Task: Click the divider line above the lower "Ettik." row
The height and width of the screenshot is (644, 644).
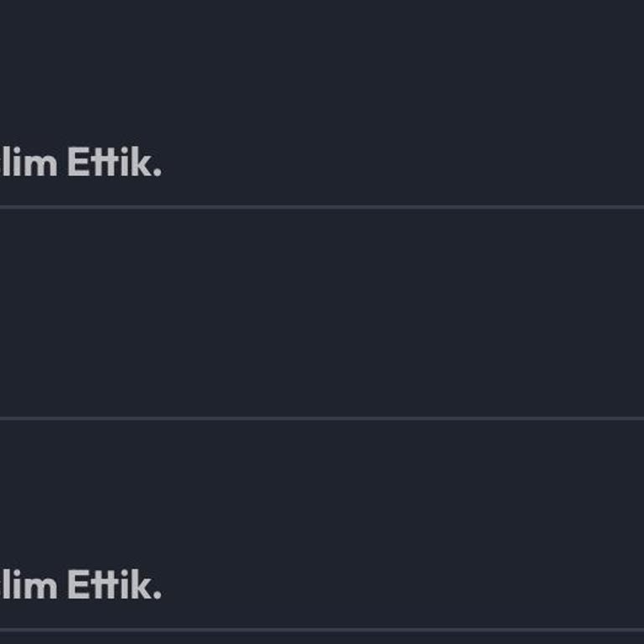Action: 322,418
